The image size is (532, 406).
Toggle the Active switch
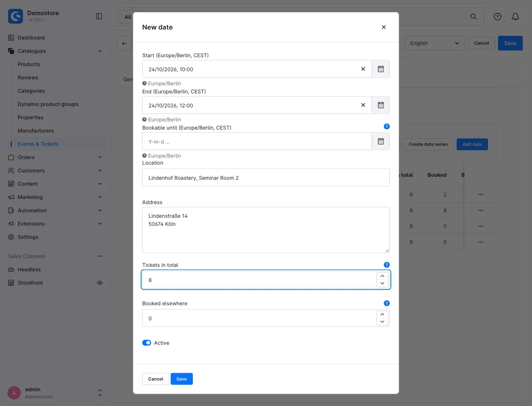click(x=147, y=343)
